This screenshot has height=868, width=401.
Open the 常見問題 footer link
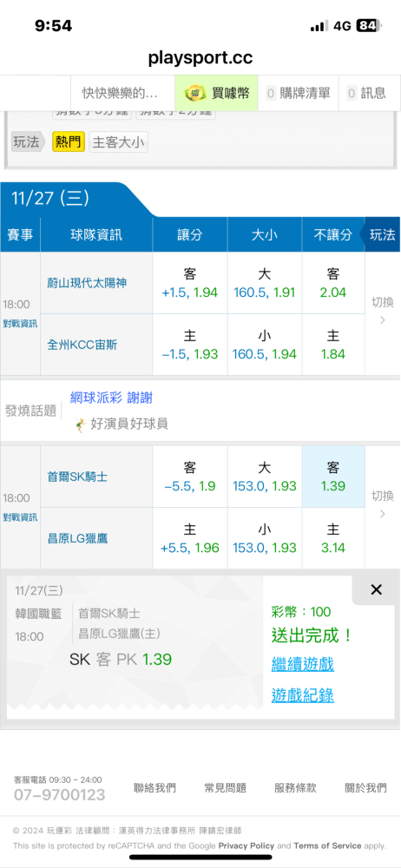pos(225,788)
